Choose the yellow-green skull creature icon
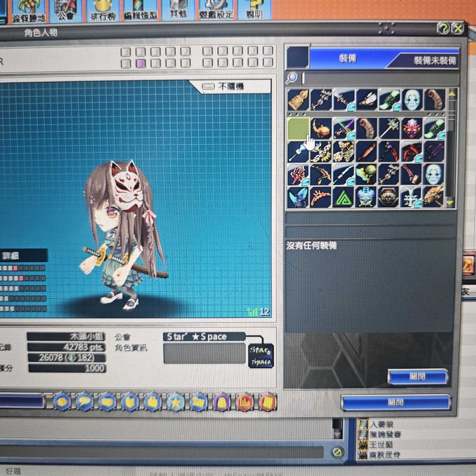This screenshot has height=476, width=476. [x=366, y=175]
